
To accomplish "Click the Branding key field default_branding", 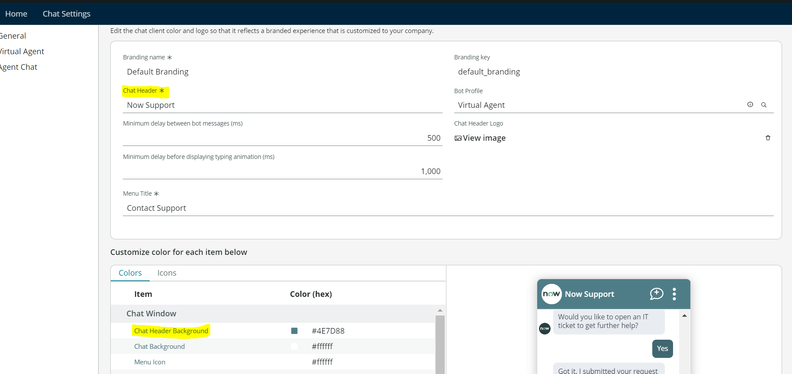I will click(x=614, y=72).
